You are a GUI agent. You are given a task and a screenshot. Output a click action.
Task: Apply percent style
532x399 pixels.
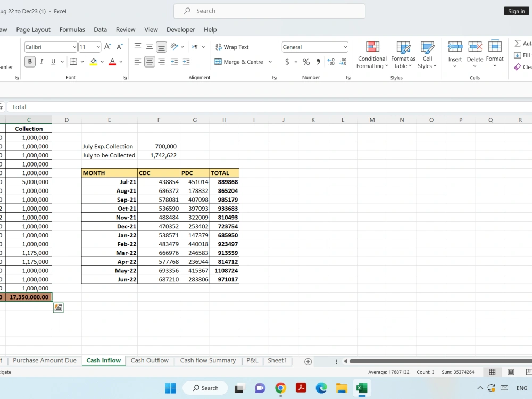click(306, 61)
